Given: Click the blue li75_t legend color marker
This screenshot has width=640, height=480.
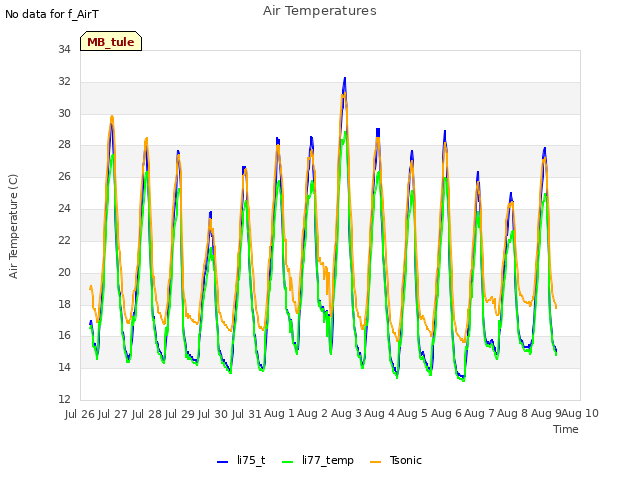Looking at the screenshot, I should [222, 462].
